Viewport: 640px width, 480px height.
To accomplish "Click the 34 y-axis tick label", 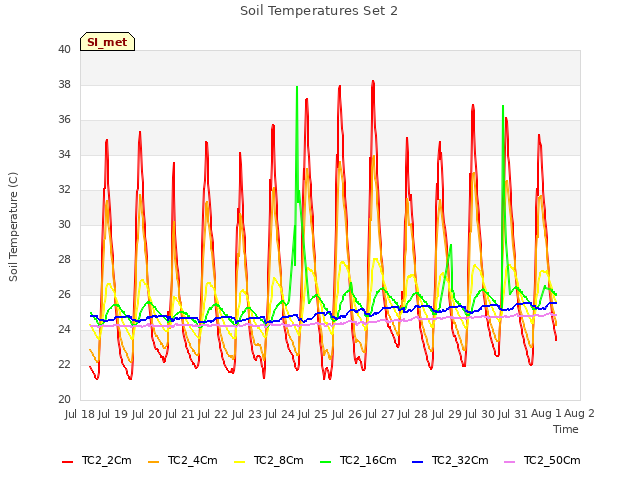I will click(x=64, y=155).
